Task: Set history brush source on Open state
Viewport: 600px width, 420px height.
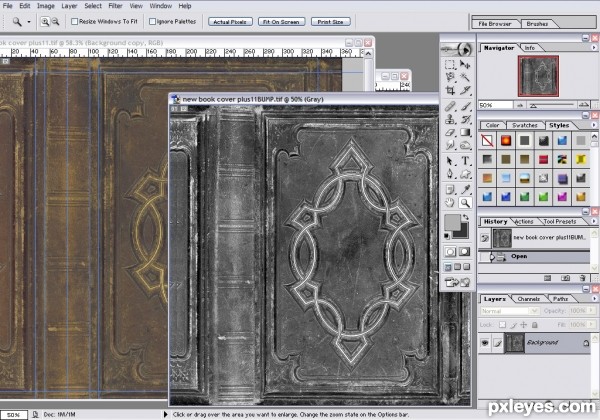Action: (484, 257)
